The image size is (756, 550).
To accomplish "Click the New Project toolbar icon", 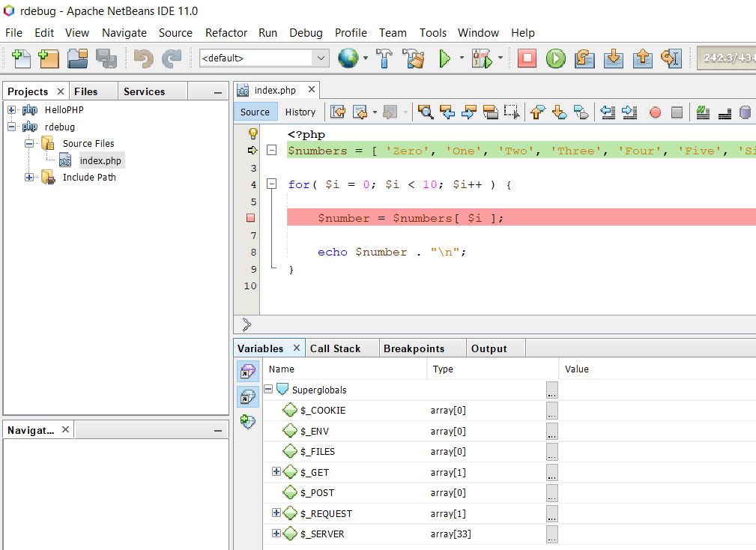I will [49, 58].
